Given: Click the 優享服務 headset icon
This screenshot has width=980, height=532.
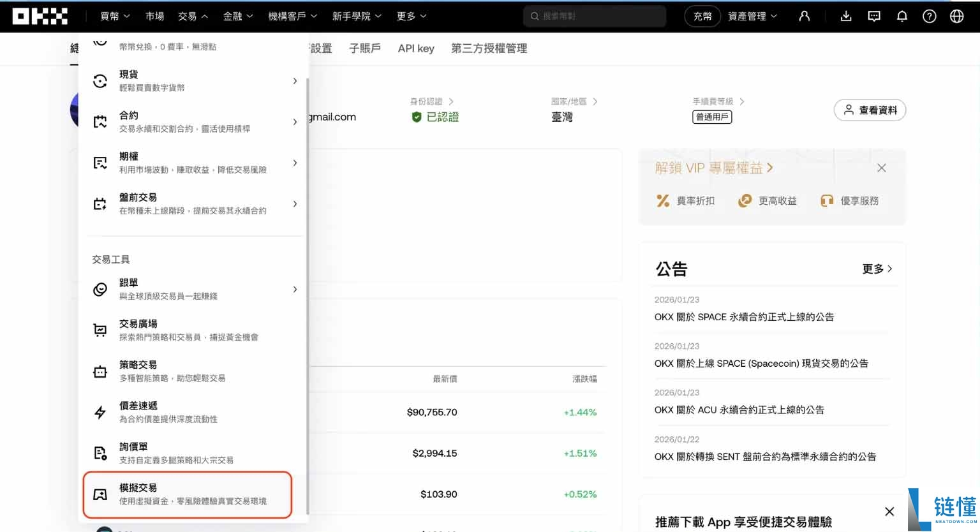Looking at the screenshot, I should tap(827, 201).
